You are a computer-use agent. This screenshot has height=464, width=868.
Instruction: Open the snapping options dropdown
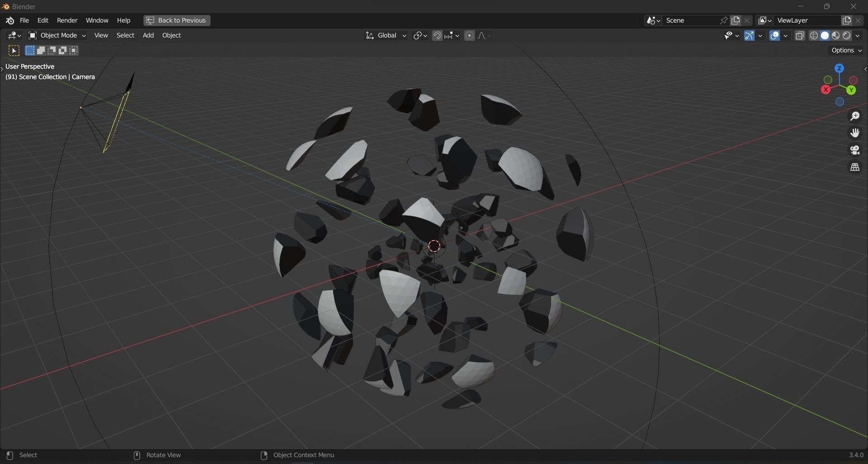pyautogui.click(x=452, y=35)
